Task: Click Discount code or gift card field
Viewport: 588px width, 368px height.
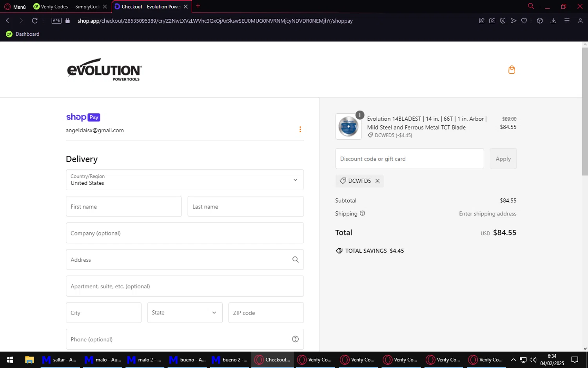Action: tap(410, 158)
